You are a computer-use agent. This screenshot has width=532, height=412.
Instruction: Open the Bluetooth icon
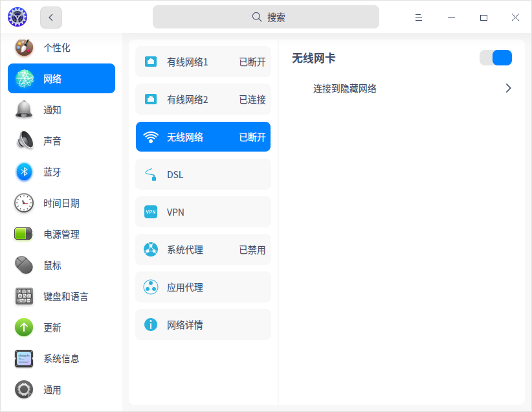[x=24, y=172]
